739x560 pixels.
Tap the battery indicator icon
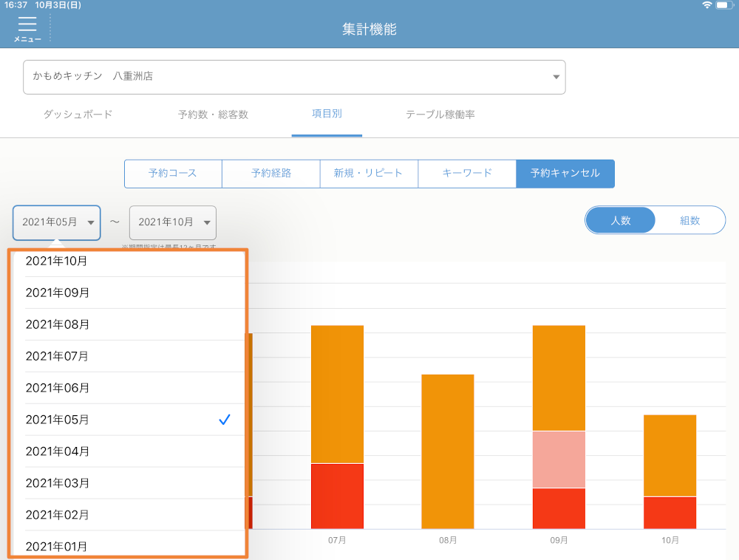pyautogui.click(x=723, y=5)
